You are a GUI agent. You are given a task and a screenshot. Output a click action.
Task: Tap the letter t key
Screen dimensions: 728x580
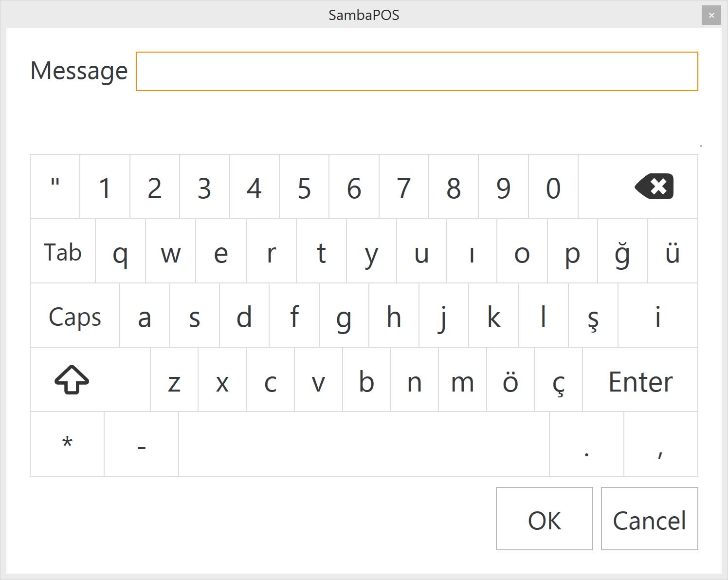point(322,251)
